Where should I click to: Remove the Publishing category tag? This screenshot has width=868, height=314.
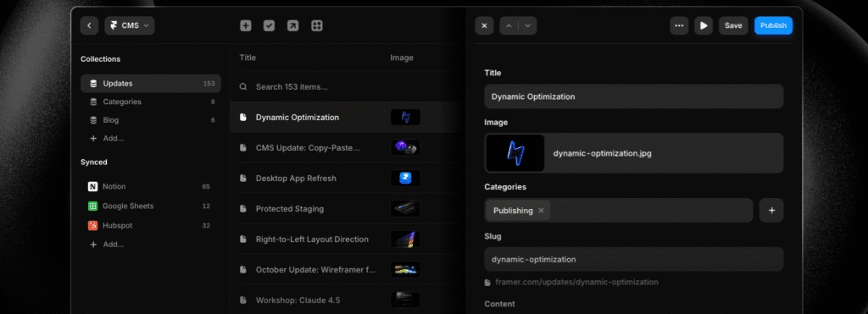coord(541,211)
